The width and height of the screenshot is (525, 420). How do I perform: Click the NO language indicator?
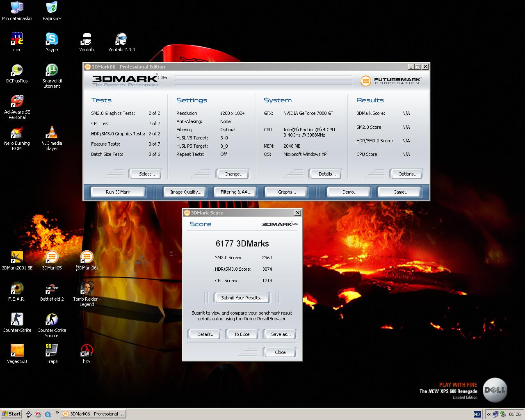point(477,414)
